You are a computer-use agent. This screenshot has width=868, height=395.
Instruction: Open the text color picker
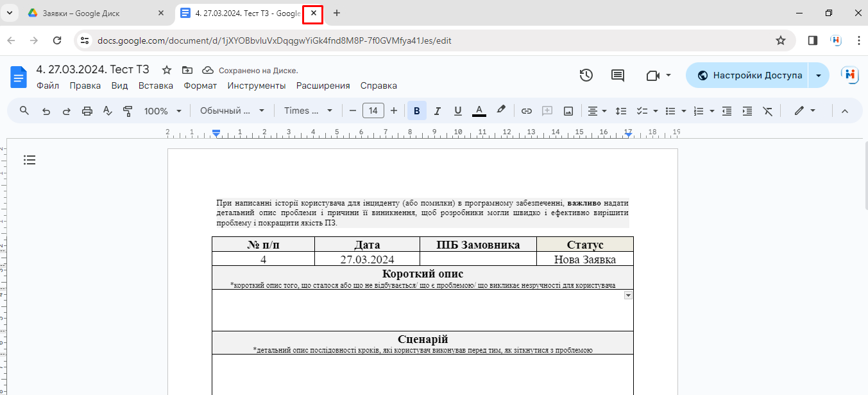[x=479, y=111]
